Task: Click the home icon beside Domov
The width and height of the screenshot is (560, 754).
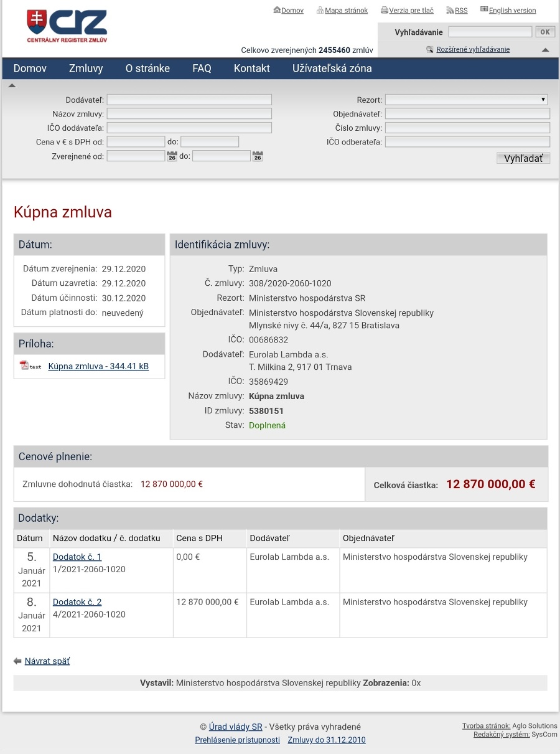Action: [x=277, y=10]
